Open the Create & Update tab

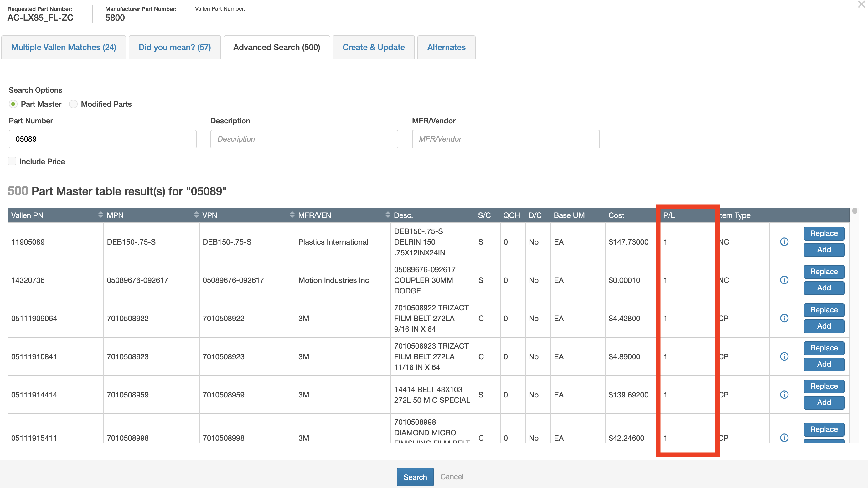tap(373, 47)
